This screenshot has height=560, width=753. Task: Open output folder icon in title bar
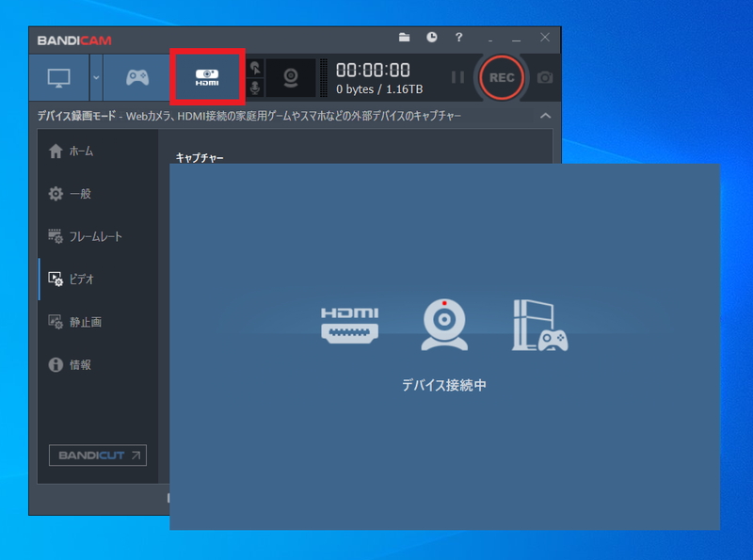pos(405,37)
